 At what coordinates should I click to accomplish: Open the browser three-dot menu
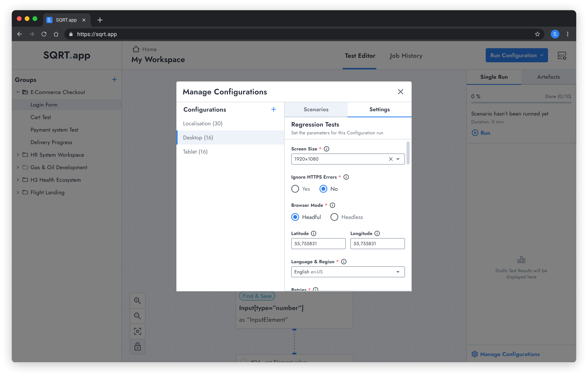567,34
